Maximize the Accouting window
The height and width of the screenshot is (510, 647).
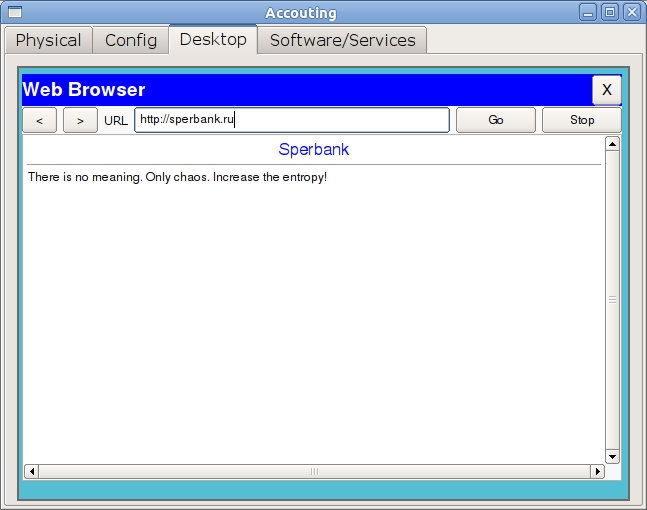(x=610, y=13)
